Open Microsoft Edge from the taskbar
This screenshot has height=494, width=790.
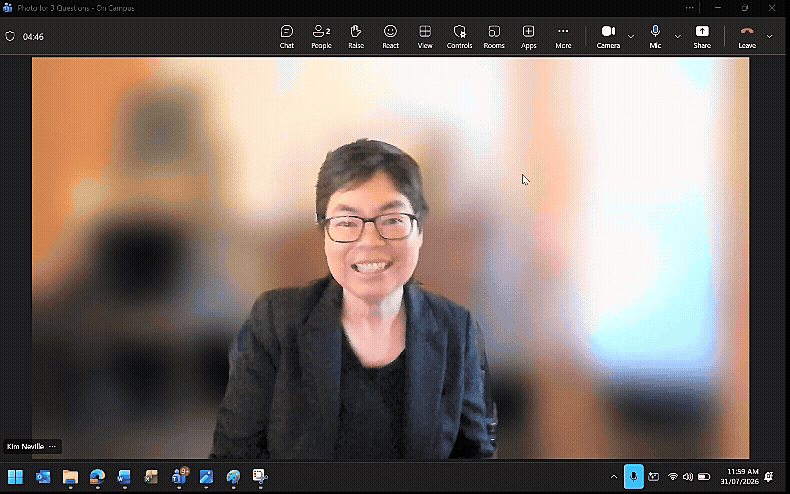coord(97,476)
